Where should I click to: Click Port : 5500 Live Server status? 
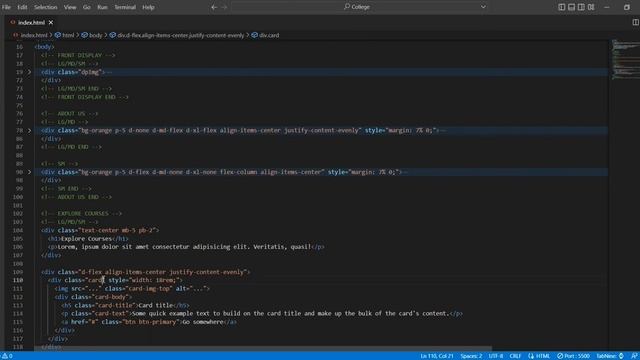573,356
